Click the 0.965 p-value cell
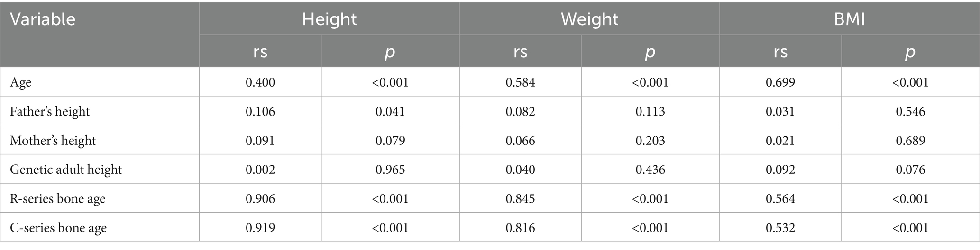This screenshot has height=250, width=980. [x=390, y=170]
